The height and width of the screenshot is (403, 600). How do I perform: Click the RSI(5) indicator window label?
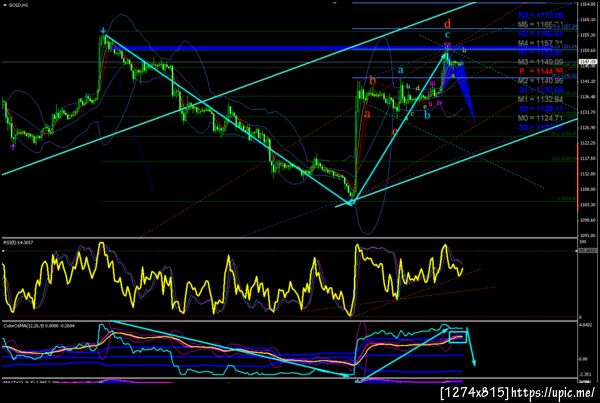pyautogui.click(x=16, y=242)
